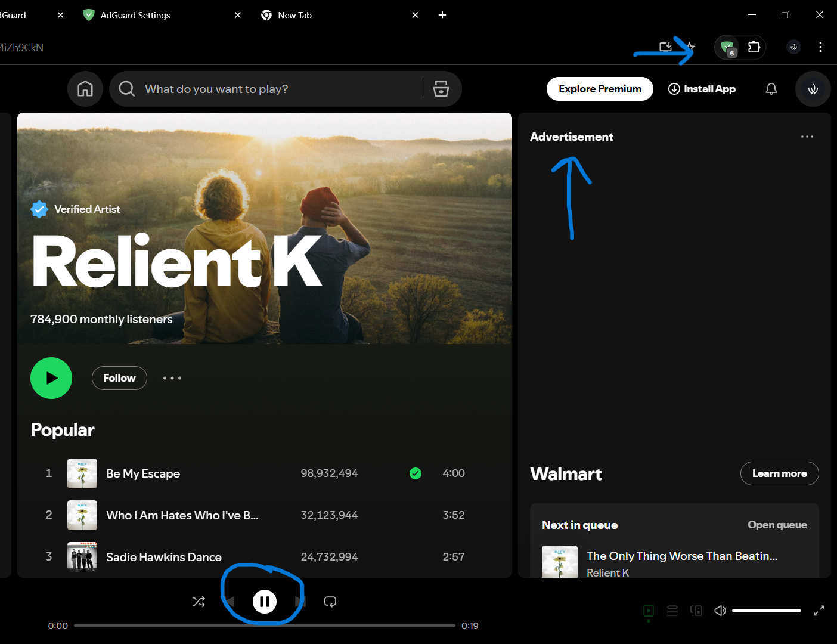This screenshot has width=837, height=644.
Task: Click the AdGuard extension icon
Action: click(x=727, y=47)
